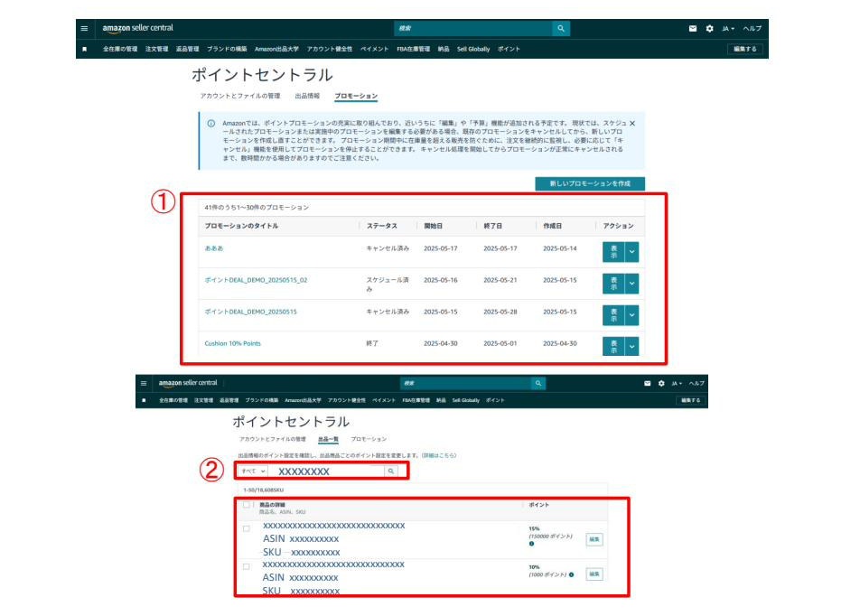The width and height of the screenshot is (860, 616).
Task: Select プロモーション tab in upper screenshot
Action: tap(356, 96)
